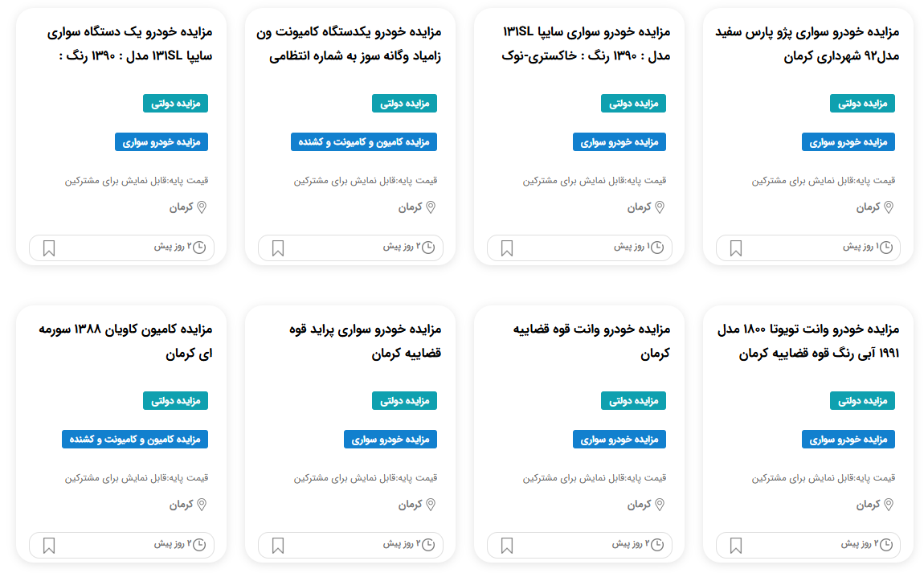Bookmark the یک دستگاه سواری سایپا auction

[49, 248]
